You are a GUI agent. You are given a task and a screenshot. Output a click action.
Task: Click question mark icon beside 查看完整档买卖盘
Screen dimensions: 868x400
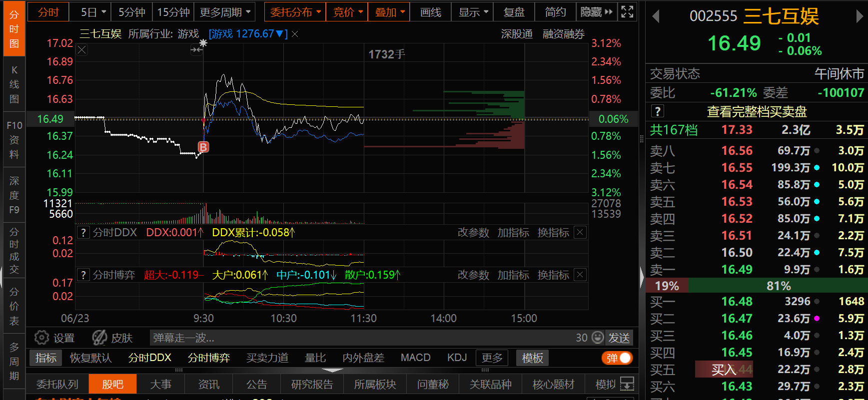658,111
